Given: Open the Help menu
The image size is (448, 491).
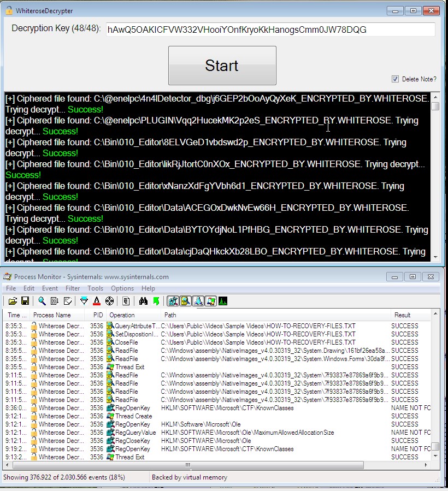Looking at the screenshot, I should [148, 288].
